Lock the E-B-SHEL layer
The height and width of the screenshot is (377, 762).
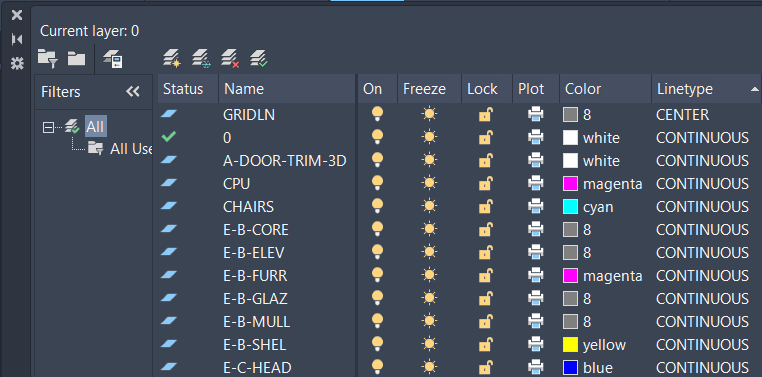(x=485, y=344)
